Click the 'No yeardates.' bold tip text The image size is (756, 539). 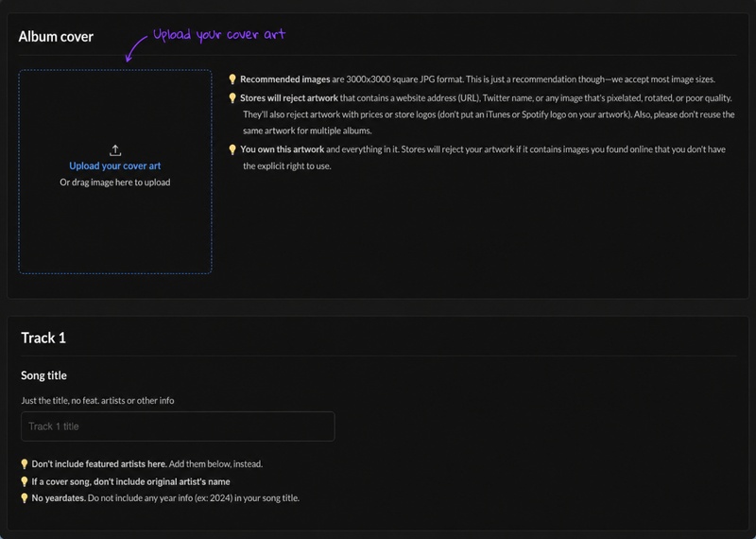pyautogui.click(x=59, y=498)
